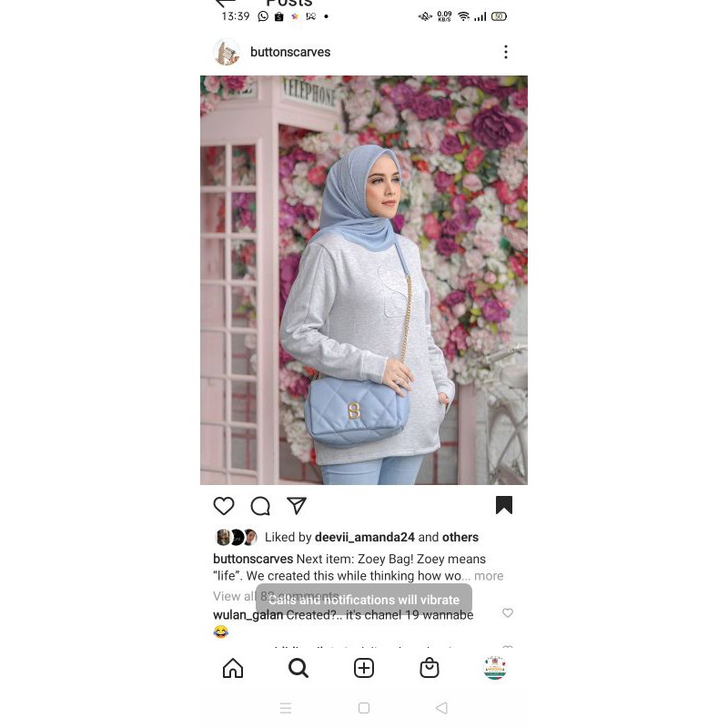Open wulan_galan commenter profile
728x728 pixels.
pyautogui.click(x=248, y=615)
